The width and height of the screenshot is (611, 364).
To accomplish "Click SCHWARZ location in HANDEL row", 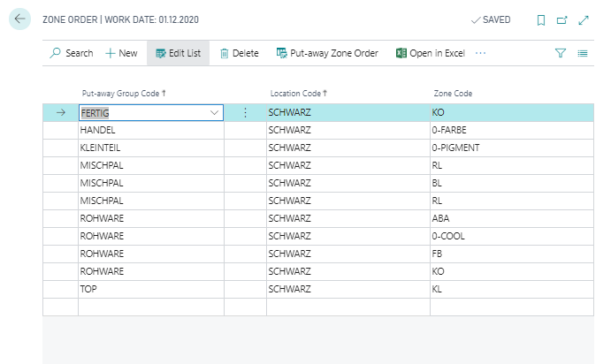I will pyautogui.click(x=348, y=130).
